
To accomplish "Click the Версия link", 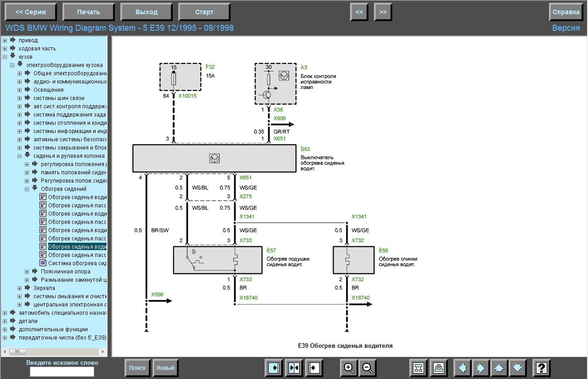I will point(566,28).
